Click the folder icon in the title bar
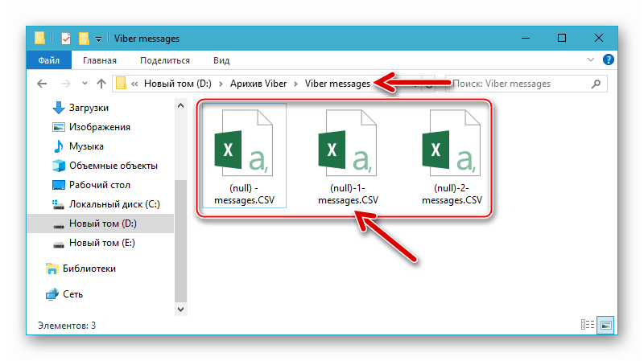This screenshot has width=644, height=361. pyautogui.click(x=39, y=38)
